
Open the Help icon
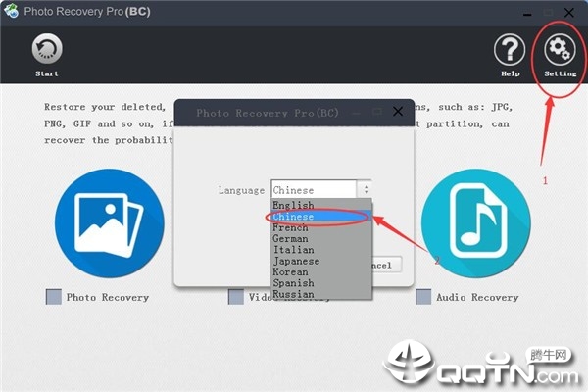click(510, 50)
